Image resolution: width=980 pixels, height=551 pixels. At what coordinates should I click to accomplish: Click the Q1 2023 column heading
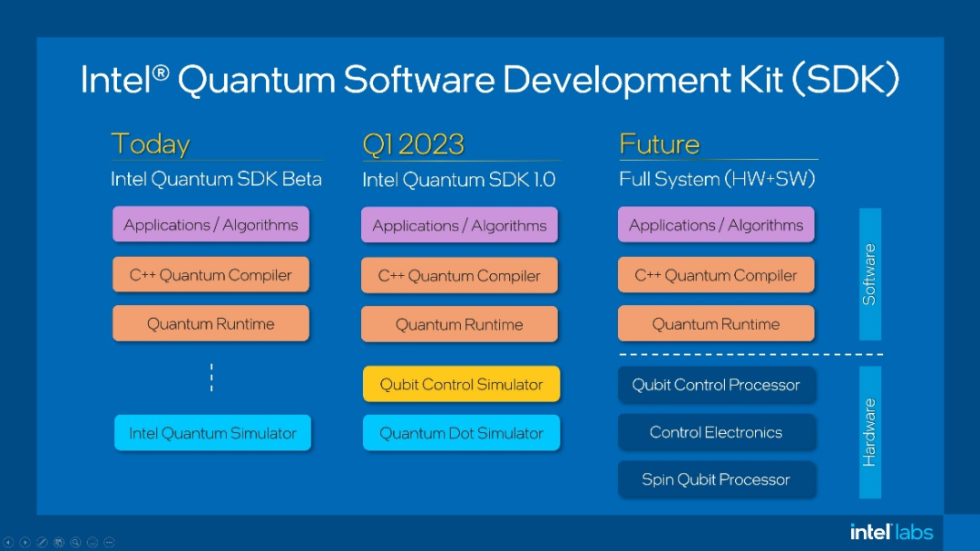click(x=413, y=144)
